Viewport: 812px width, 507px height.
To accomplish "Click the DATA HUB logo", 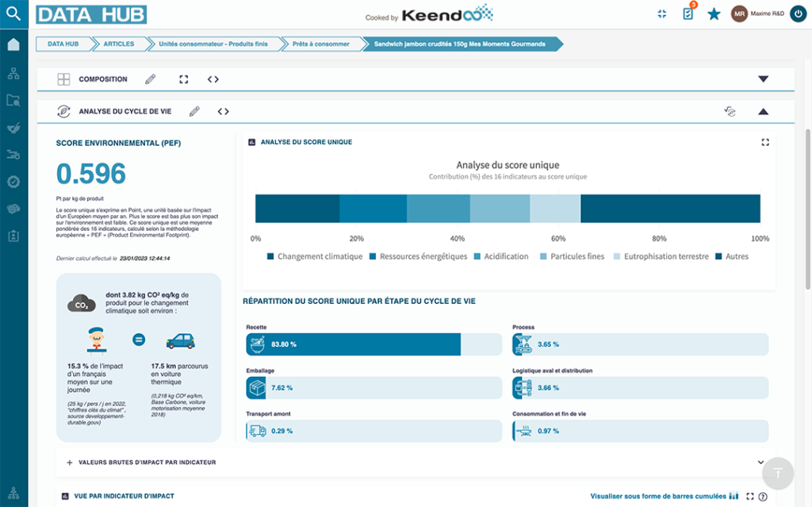I will pos(91,14).
